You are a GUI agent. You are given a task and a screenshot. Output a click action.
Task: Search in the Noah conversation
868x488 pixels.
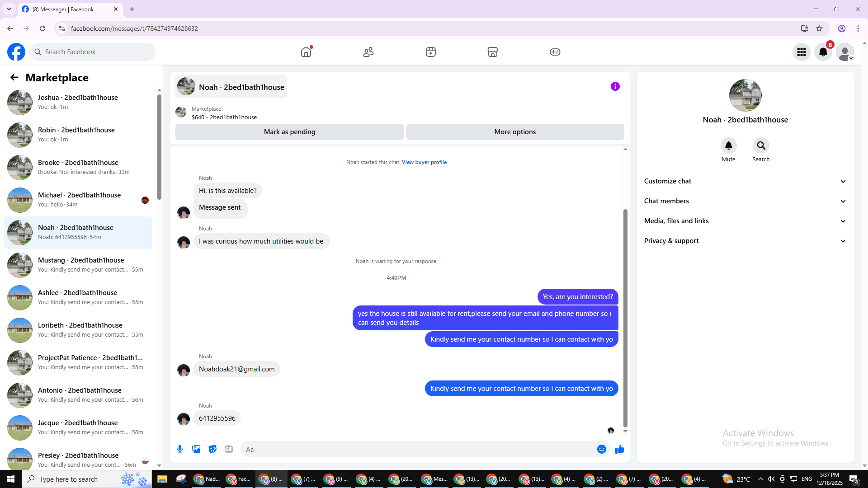(761, 145)
